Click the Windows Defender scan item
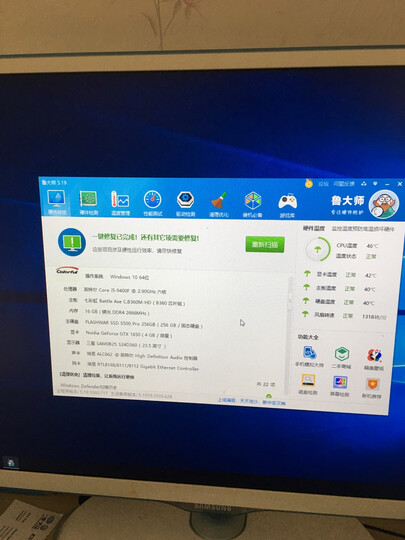This screenshot has width=405, height=540. pyautogui.click(x=89, y=386)
